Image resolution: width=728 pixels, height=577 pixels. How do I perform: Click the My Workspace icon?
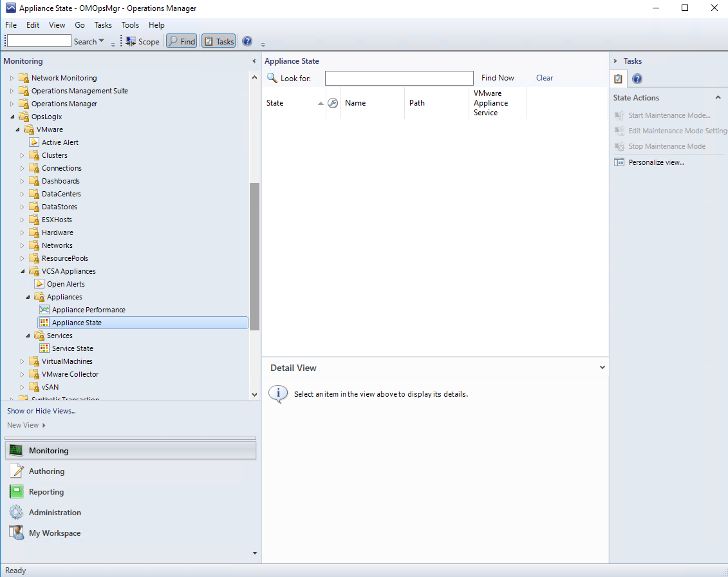(x=16, y=533)
